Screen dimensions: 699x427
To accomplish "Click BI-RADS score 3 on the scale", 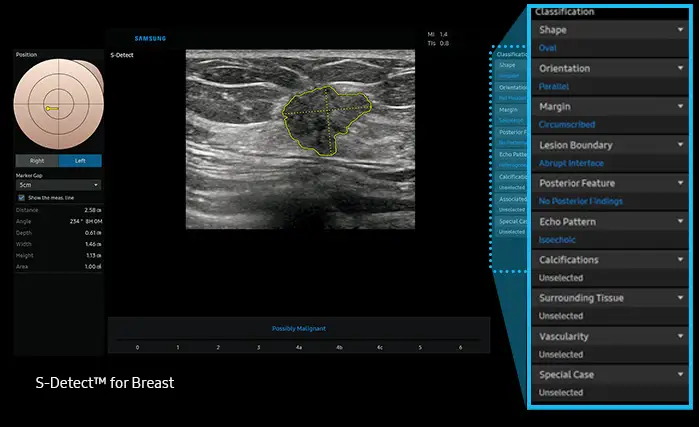I will pyautogui.click(x=259, y=347).
